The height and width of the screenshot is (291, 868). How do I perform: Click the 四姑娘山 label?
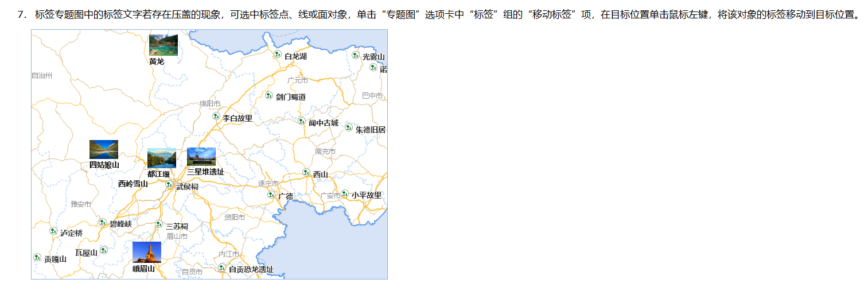104,165
